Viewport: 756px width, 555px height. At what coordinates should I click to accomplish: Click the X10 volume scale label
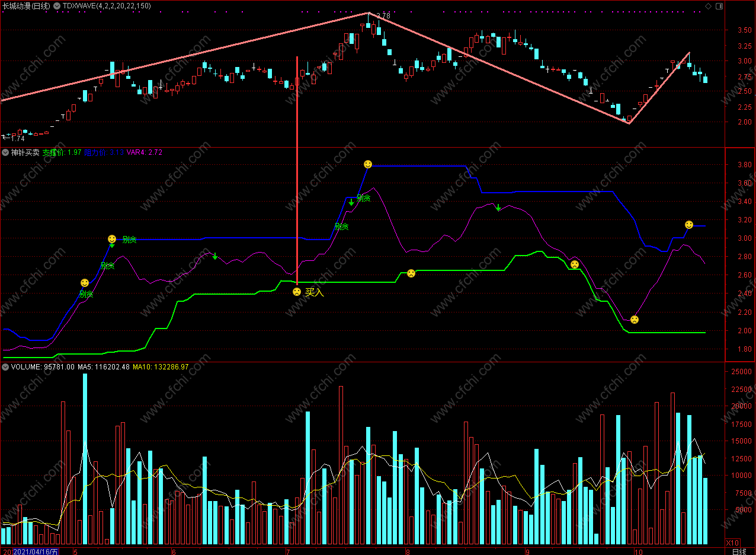point(733,542)
